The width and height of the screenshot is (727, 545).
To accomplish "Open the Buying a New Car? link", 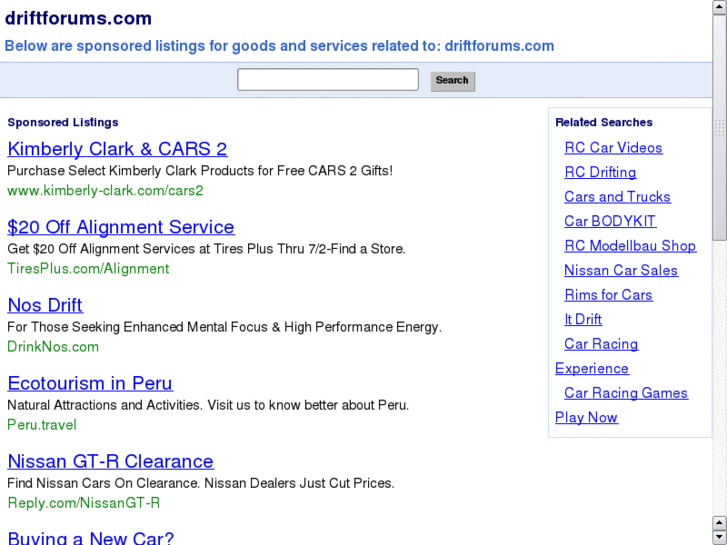I will (90, 537).
